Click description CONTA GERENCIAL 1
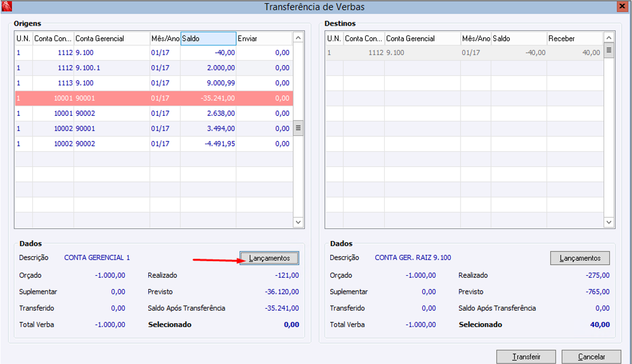 pyautogui.click(x=97, y=258)
